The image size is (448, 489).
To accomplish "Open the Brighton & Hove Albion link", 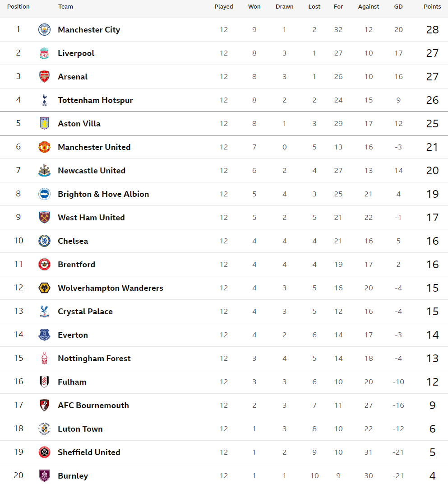I will (103, 194).
